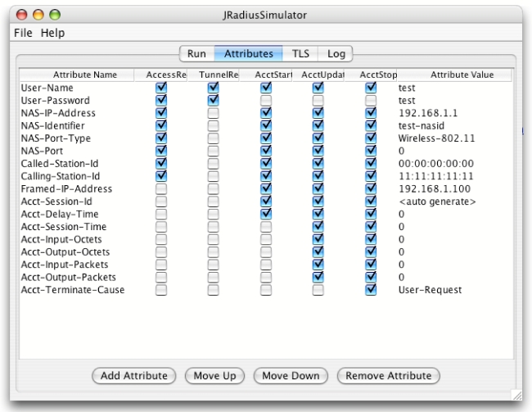This screenshot has height=412, width=532.
Task: Check AcctStart for Acct-Session-Time
Action: click(266, 227)
